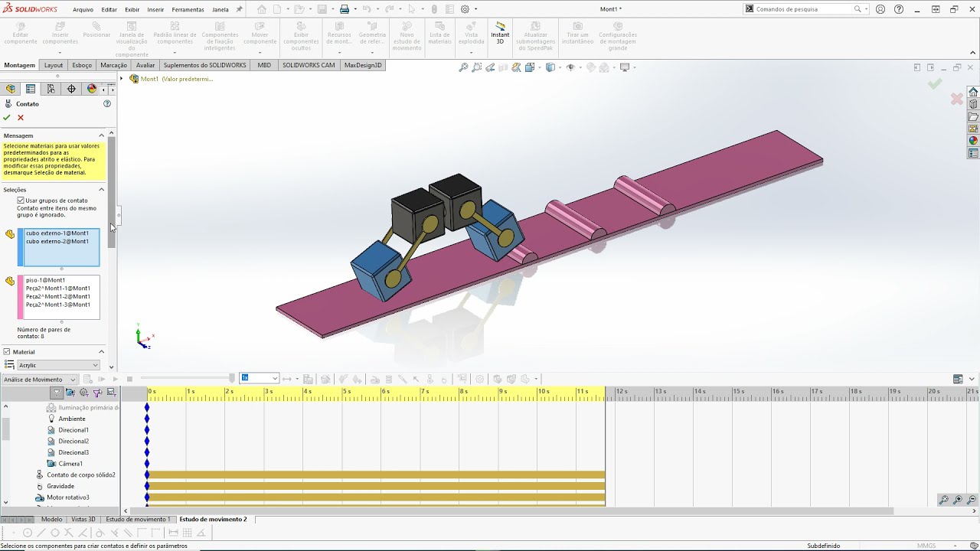Click Zoom In timeline magnifier icon
980x551 pixels.
958,500
